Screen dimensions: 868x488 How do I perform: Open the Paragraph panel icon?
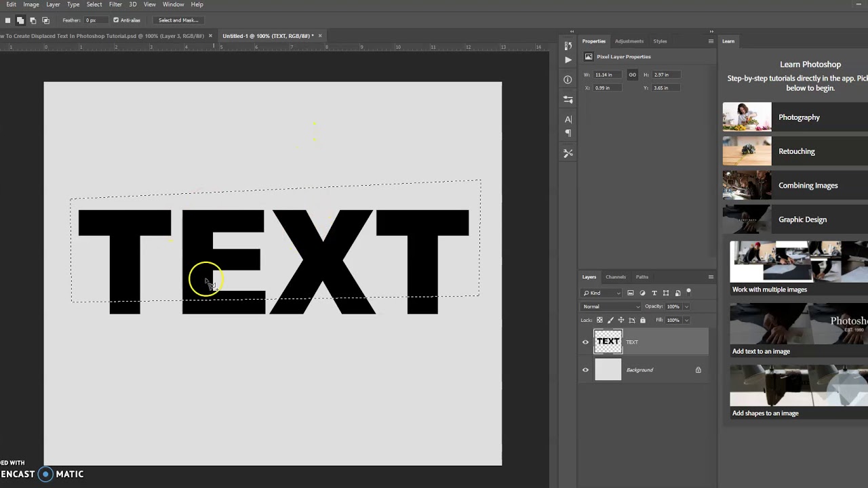pos(568,134)
